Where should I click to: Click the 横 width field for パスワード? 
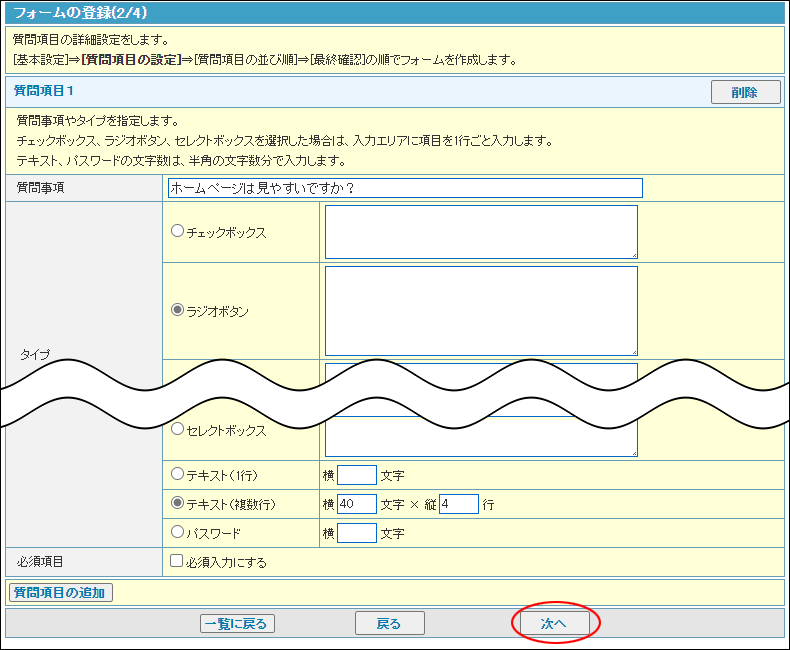click(357, 533)
